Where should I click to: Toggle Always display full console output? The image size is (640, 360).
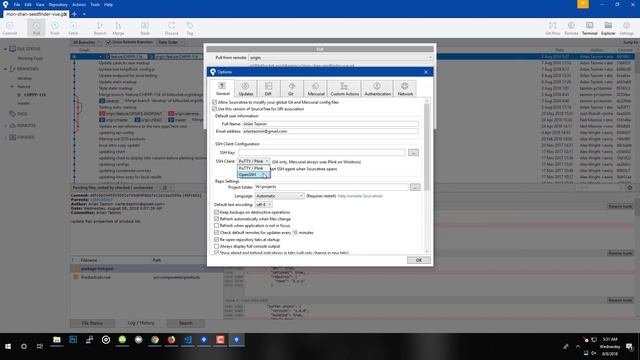[x=216, y=246]
